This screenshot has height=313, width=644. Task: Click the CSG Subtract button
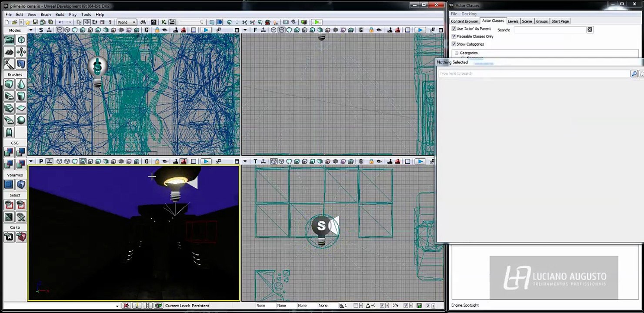pos(21,153)
